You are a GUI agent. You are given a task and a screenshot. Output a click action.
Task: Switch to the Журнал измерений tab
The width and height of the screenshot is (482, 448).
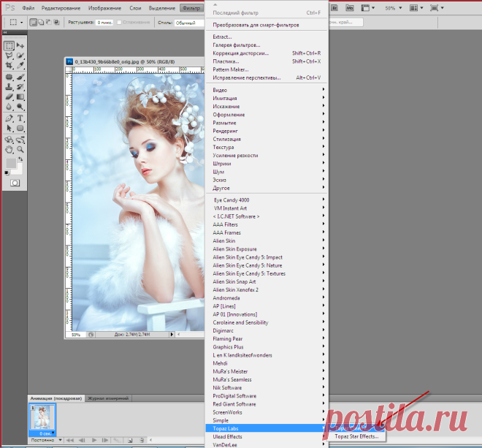click(x=108, y=398)
